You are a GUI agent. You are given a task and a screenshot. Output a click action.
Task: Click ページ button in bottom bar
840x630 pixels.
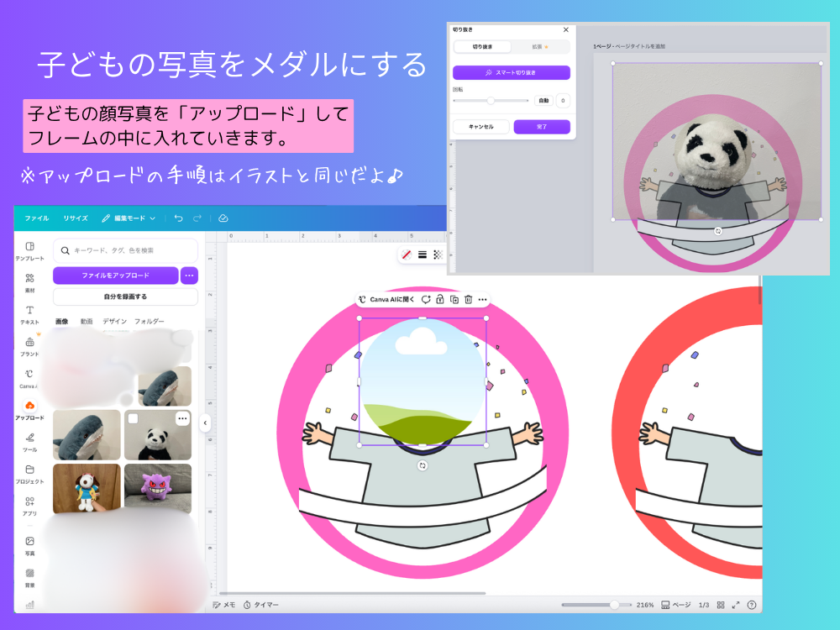click(x=676, y=605)
